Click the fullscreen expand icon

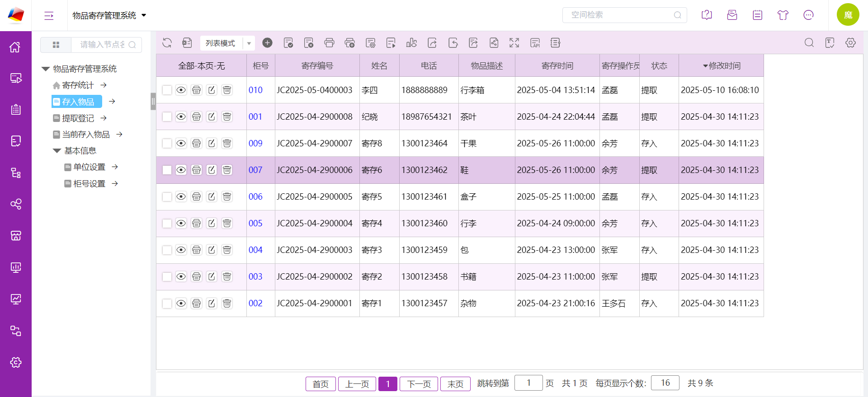click(x=514, y=43)
